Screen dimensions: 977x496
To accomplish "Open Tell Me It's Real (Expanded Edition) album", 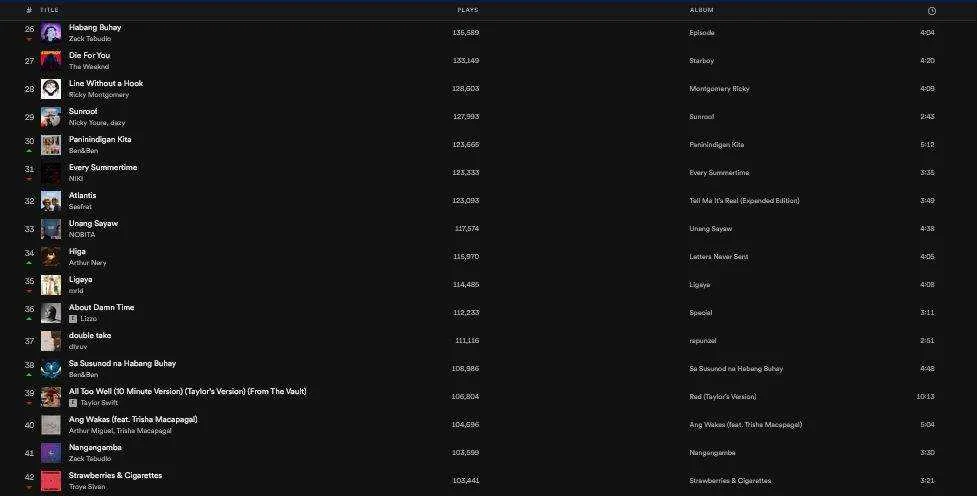I will pos(744,201).
